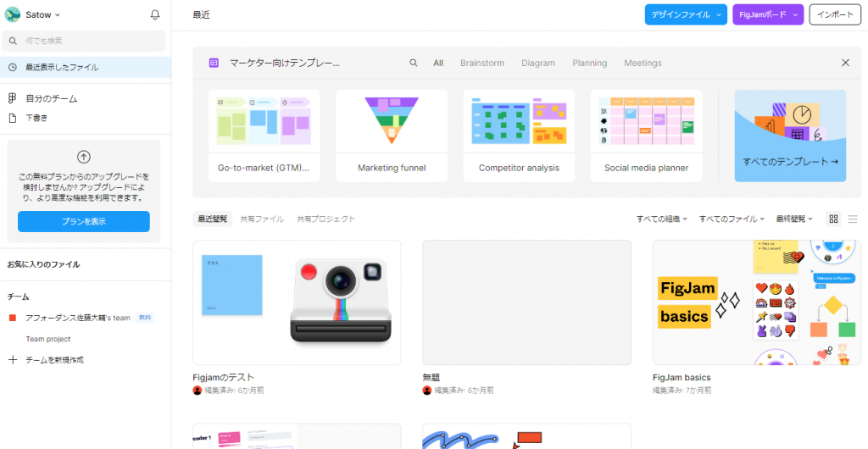
Task: Select the Brainstorm template tab
Action: click(482, 63)
